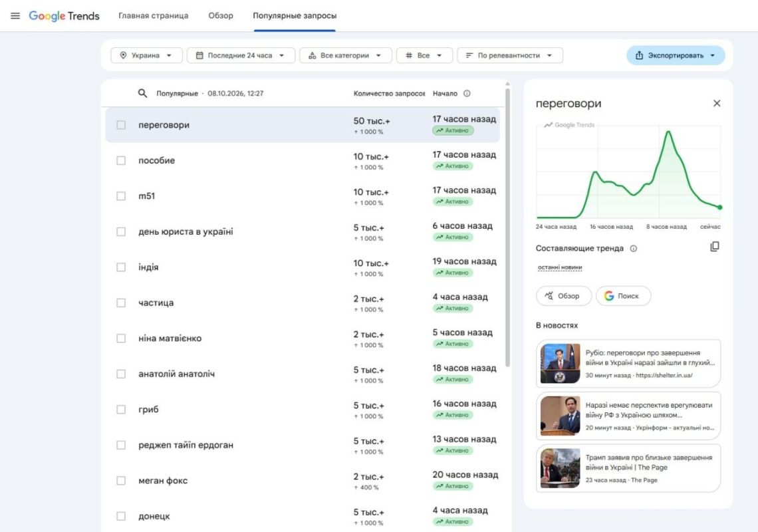
Task: Open The Page Трамп news article
Action: tap(628, 467)
